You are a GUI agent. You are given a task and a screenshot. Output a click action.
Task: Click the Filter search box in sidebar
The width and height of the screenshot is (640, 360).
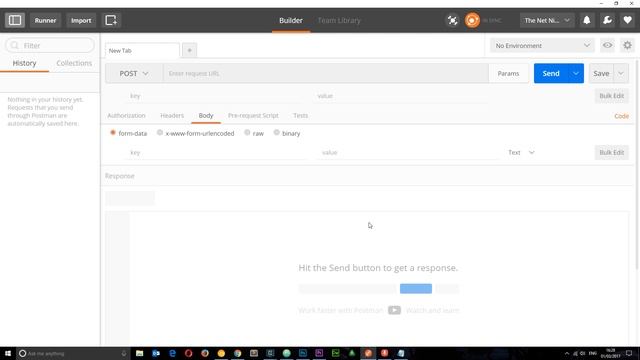pos(50,45)
